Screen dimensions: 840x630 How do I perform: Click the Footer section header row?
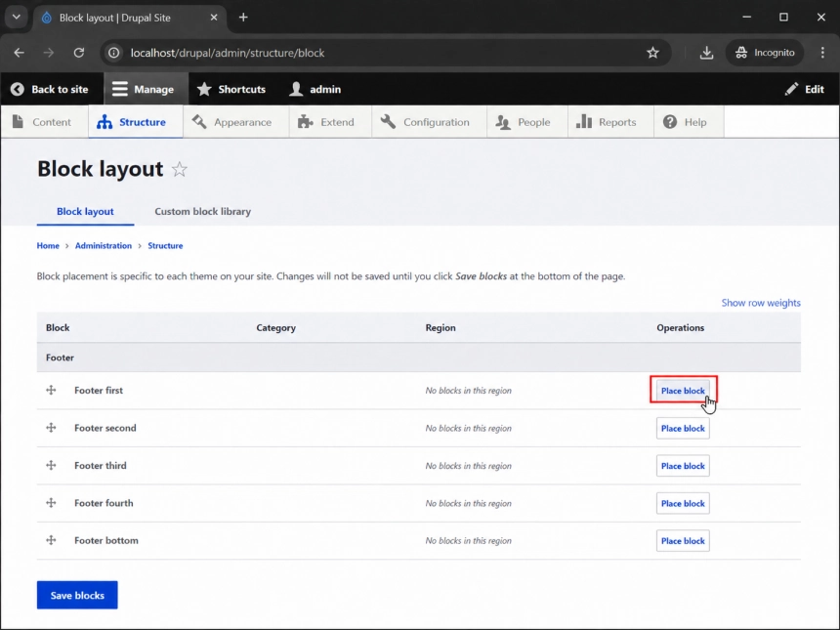point(419,357)
